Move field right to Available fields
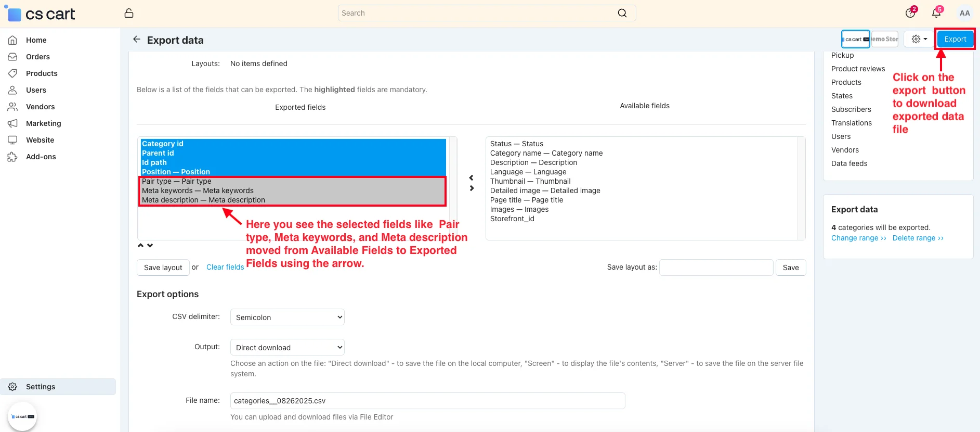The width and height of the screenshot is (980, 432). pos(472,188)
